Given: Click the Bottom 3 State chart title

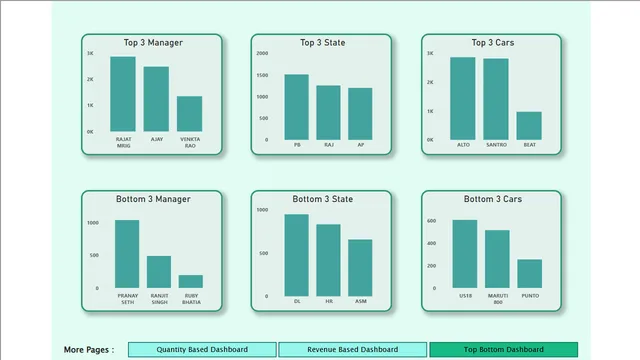Looking at the screenshot, I should (323, 199).
